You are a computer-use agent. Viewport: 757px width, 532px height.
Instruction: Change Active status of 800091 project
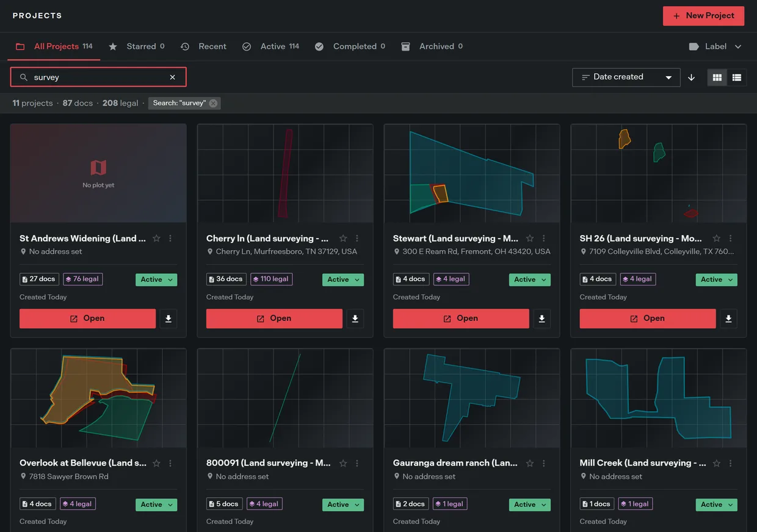(x=343, y=505)
